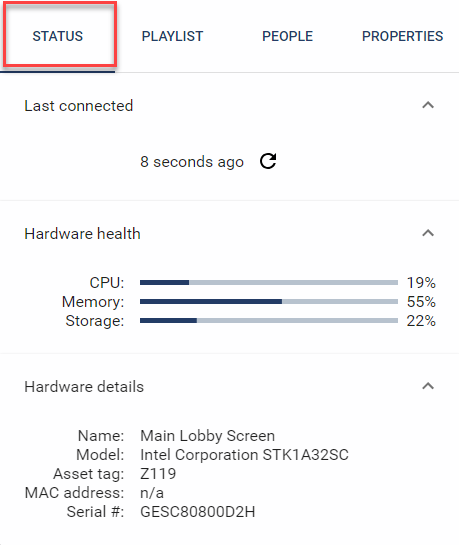This screenshot has height=545, width=459.
Task: Click the Memory usage bar
Action: [269, 302]
